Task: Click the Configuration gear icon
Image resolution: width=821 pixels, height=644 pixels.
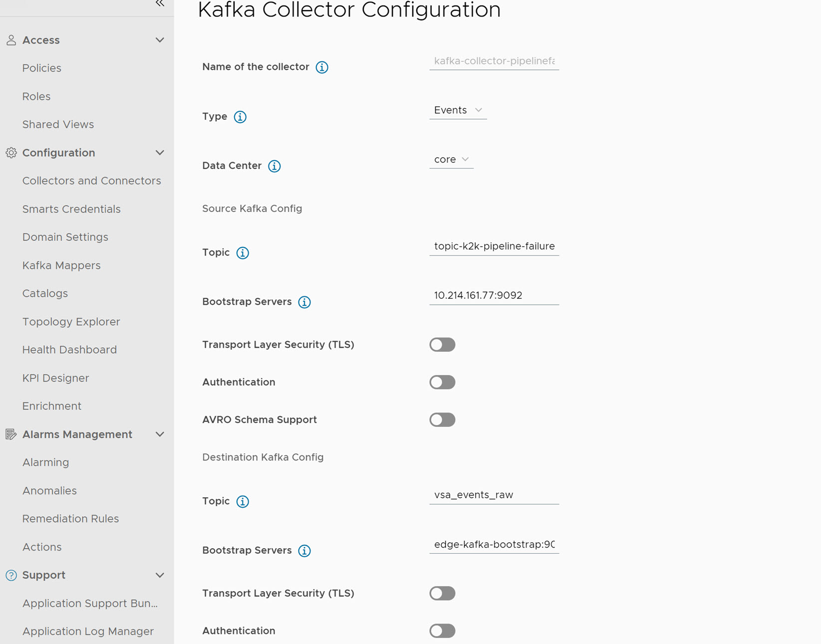Action: 11,153
